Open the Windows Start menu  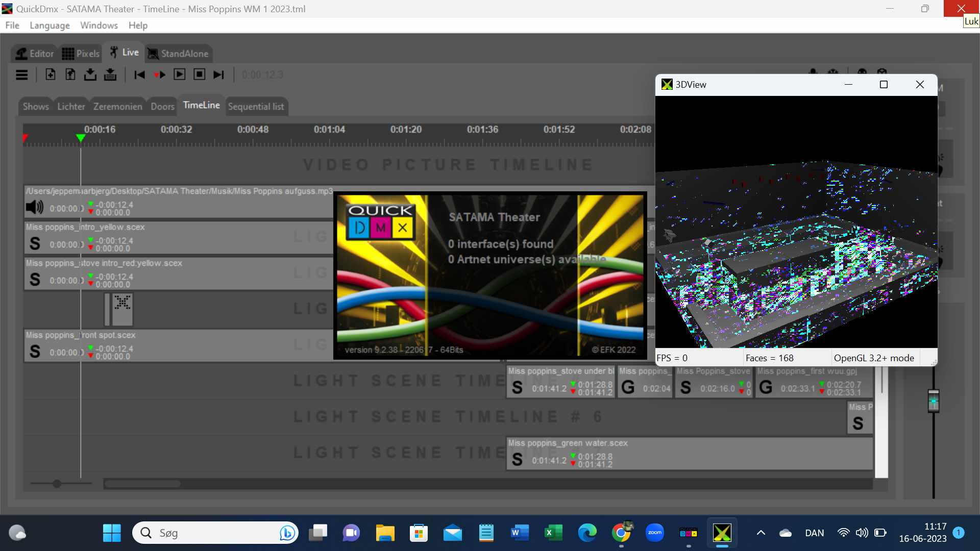[112, 533]
